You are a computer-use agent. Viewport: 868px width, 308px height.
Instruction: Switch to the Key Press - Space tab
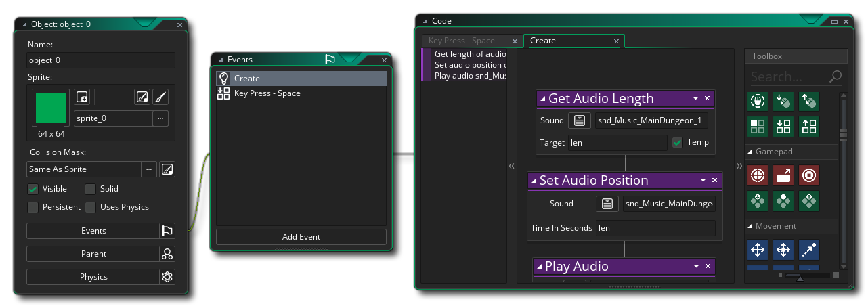pyautogui.click(x=462, y=41)
